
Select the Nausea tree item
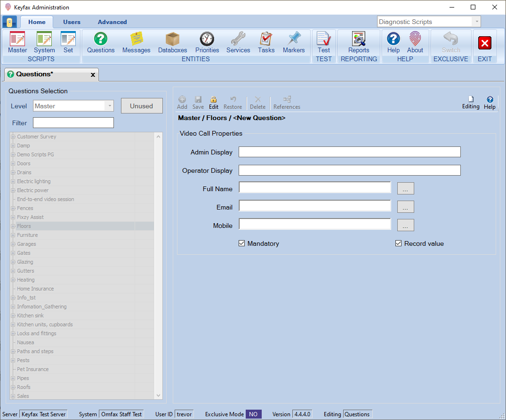tap(25, 342)
